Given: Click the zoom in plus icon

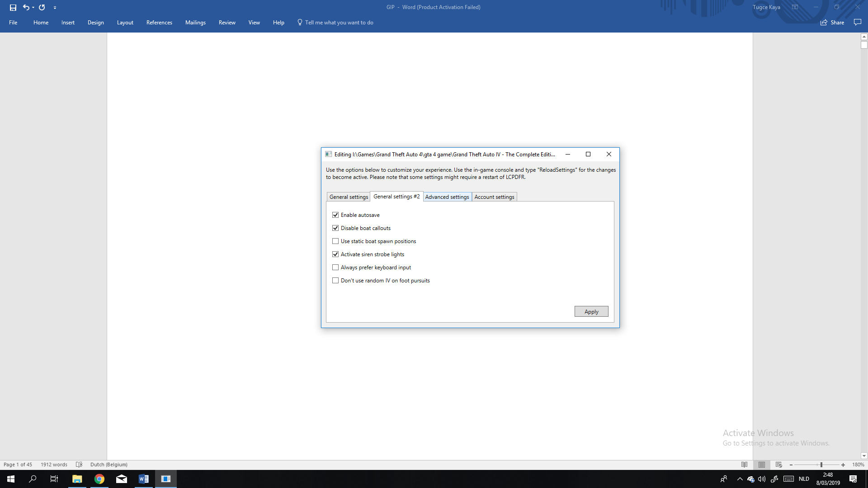Looking at the screenshot, I should (843, 465).
